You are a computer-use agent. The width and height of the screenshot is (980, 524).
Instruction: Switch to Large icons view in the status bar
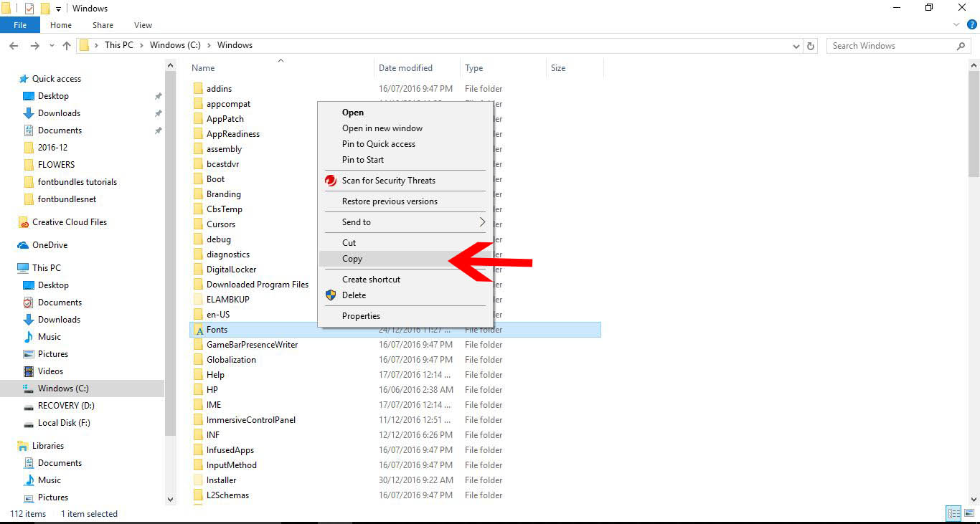pyautogui.click(x=968, y=513)
